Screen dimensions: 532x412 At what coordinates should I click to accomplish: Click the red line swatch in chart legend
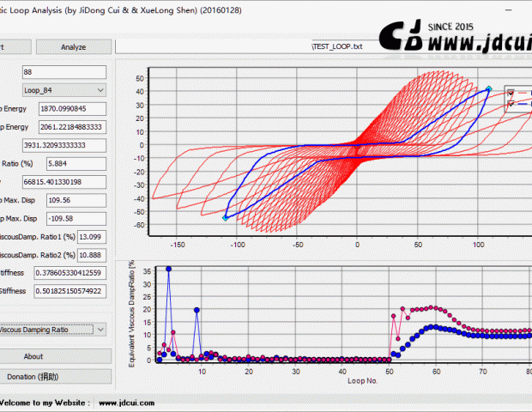[523, 94]
